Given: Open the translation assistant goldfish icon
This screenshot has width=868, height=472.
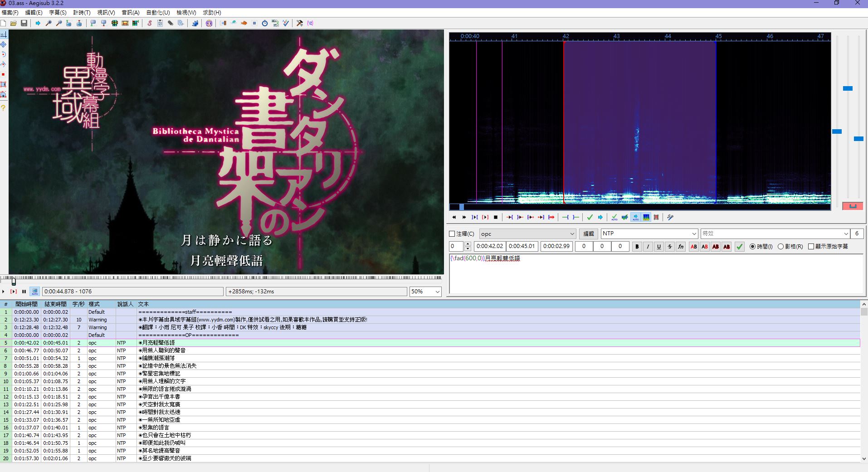Looking at the screenshot, I should [244, 23].
